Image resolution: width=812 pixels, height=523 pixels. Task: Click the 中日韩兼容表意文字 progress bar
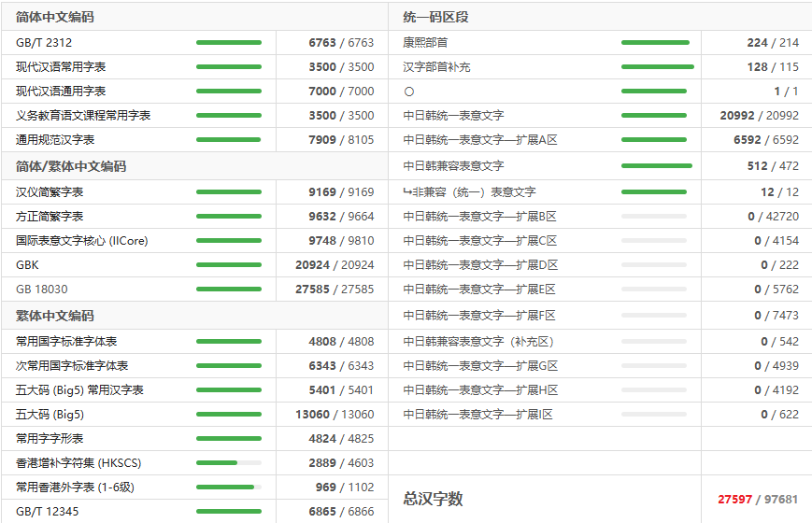[655, 166]
